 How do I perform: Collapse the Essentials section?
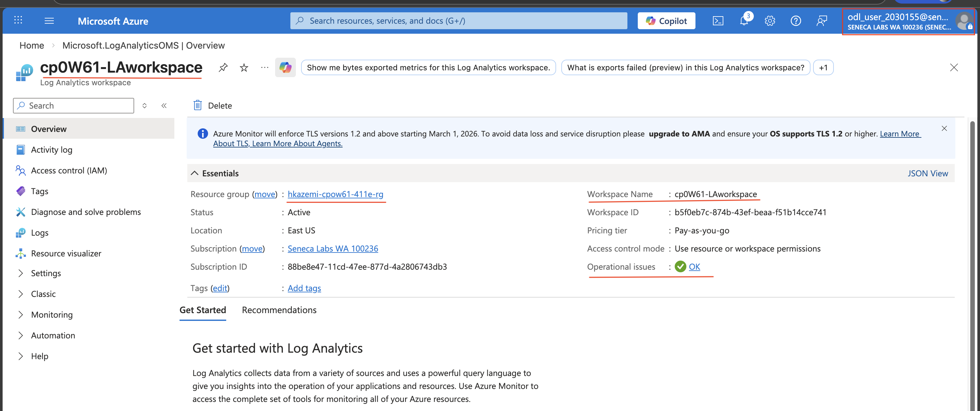click(194, 173)
